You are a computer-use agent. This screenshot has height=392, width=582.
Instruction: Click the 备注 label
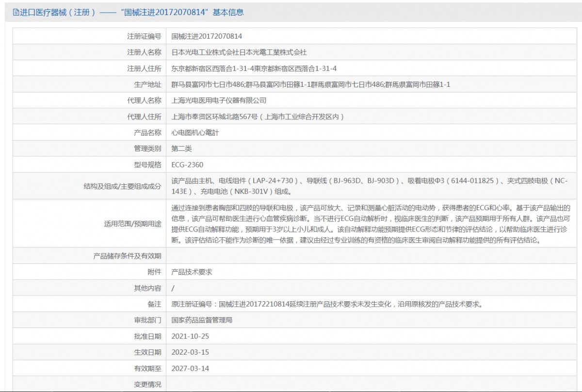click(x=155, y=304)
